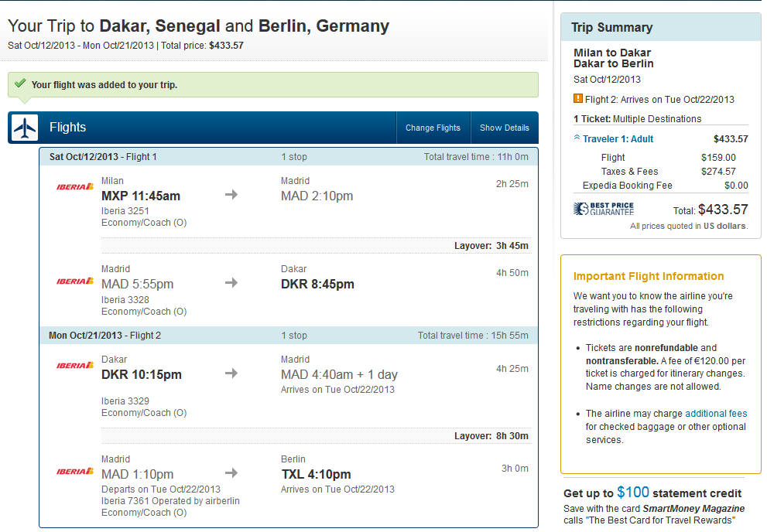Click the orange warning icon beside Flight 2
Viewport: 767px width, 532px height.
pyautogui.click(x=577, y=99)
